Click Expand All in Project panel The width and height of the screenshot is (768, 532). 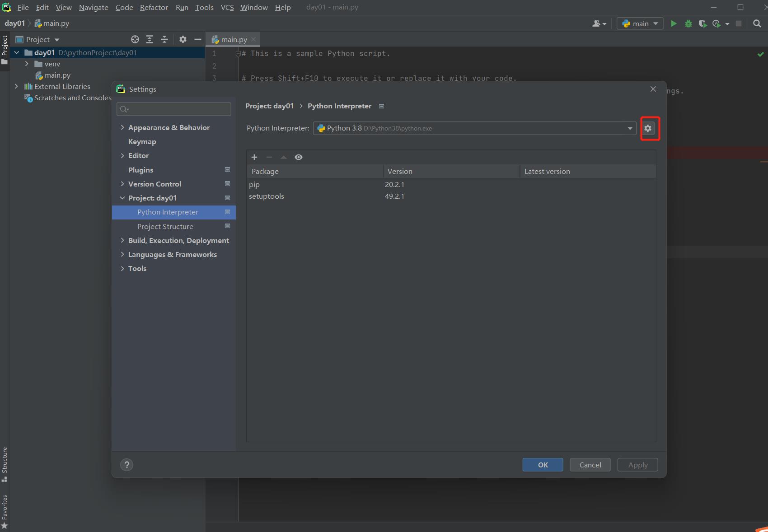pyautogui.click(x=150, y=39)
